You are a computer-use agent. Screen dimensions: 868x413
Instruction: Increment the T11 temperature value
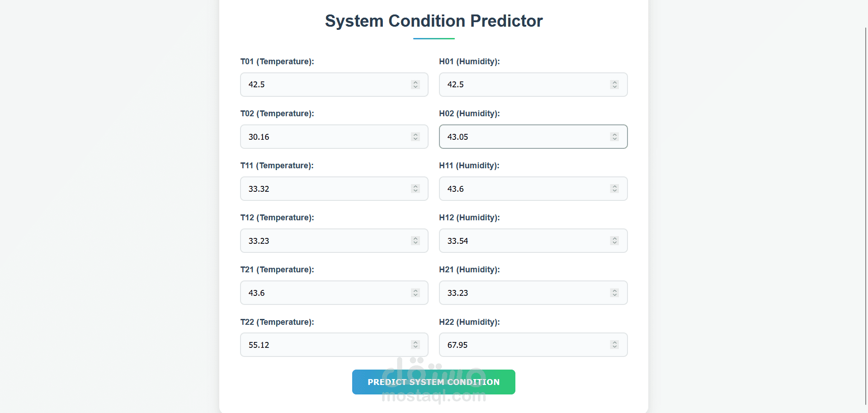[x=415, y=186]
